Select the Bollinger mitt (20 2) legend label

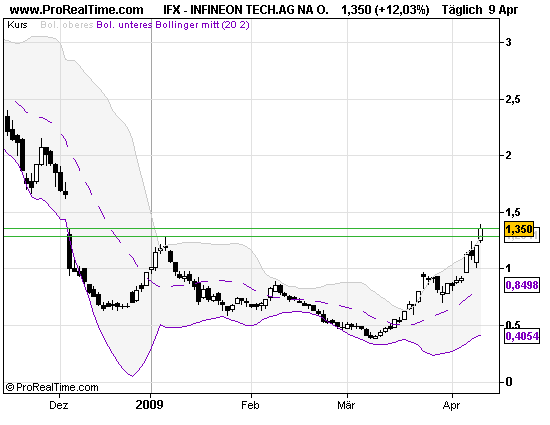pos(202,25)
